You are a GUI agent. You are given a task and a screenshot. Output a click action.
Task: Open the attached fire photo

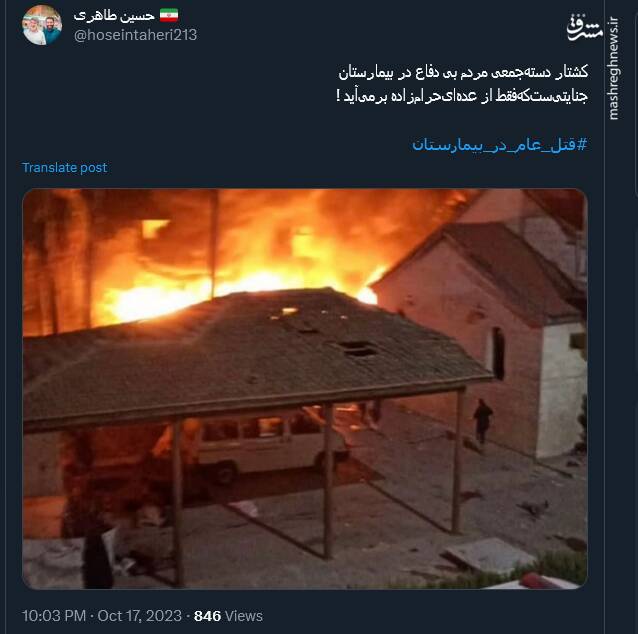pos(305,389)
